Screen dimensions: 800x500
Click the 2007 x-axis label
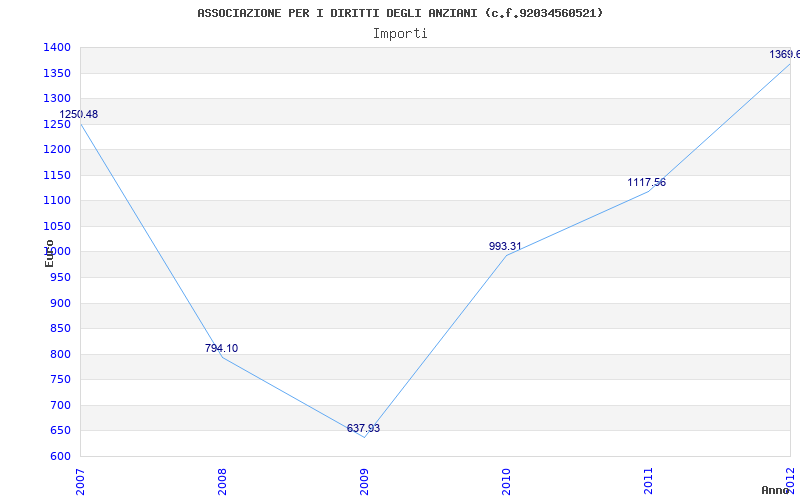80,482
